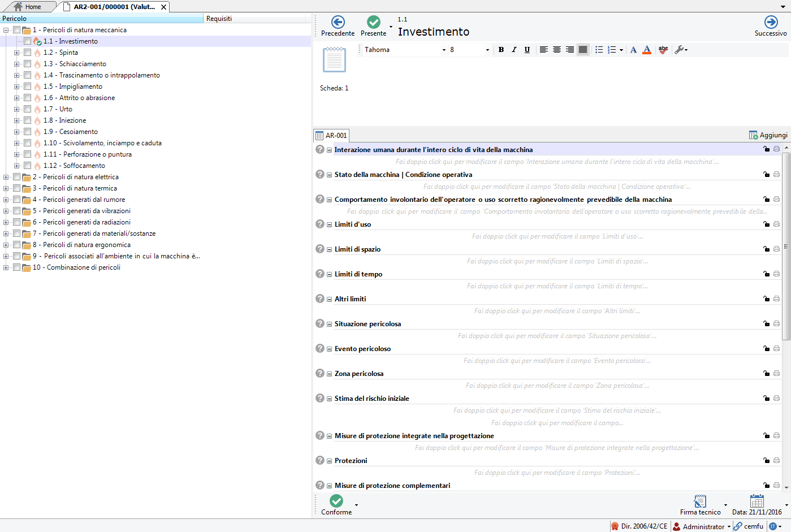Click the Successivo forward arrow icon

point(771,22)
